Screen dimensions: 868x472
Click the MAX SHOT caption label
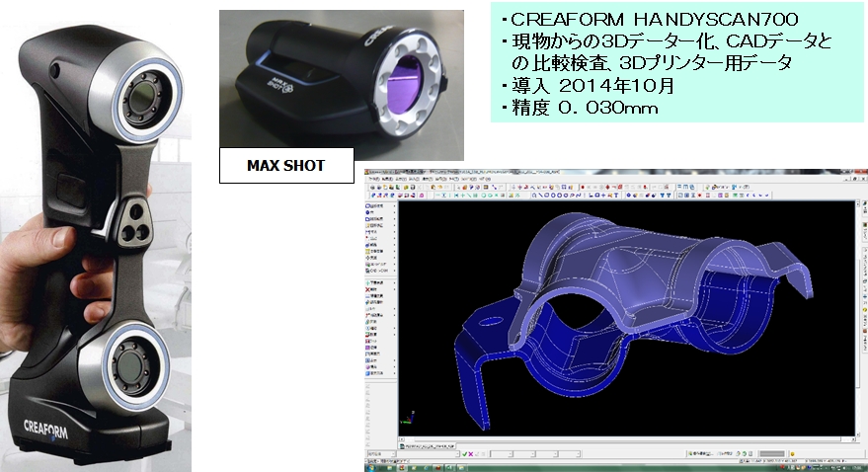(x=286, y=166)
